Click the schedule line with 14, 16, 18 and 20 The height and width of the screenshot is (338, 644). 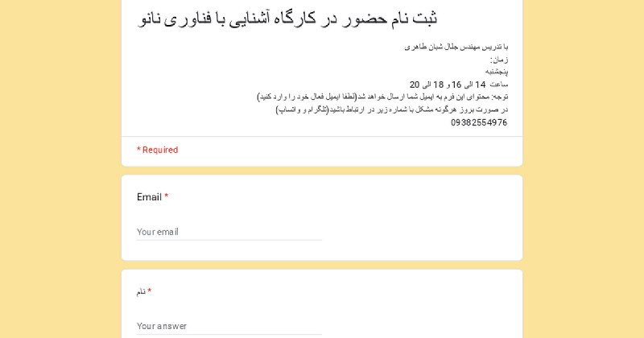(459, 84)
